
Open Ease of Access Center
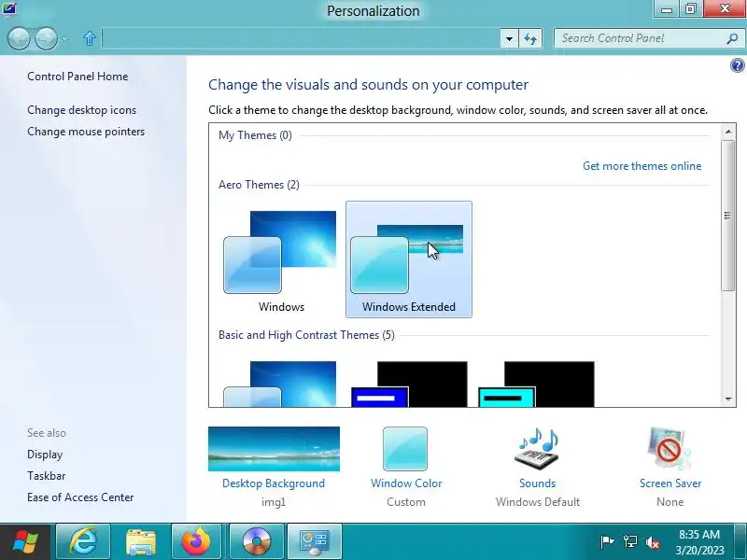80,497
